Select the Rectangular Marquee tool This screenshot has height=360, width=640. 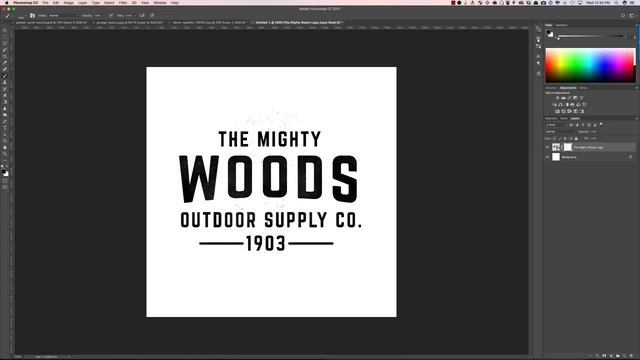pos(5,37)
